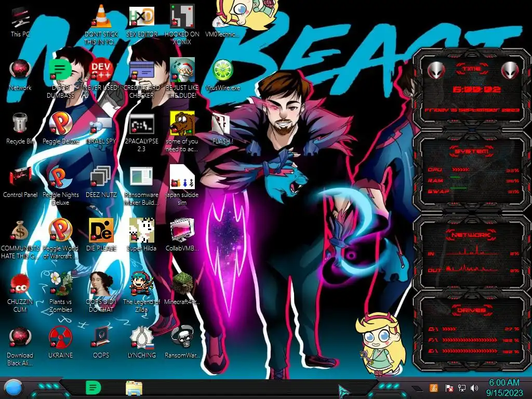The height and width of the screenshot is (399, 532).
Task: Select the 'CREDIT CARD CHECKER' icon
Action: point(142,79)
